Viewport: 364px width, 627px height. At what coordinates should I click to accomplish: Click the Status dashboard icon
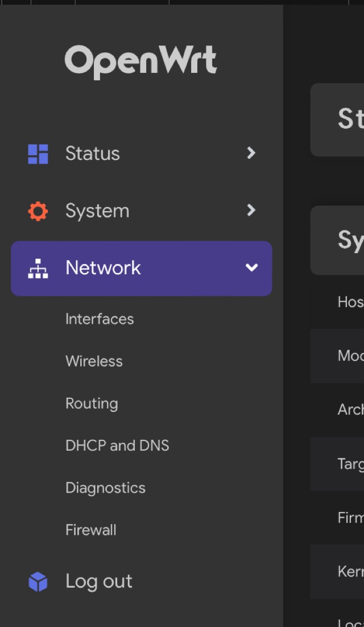click(x=38, y=154)
